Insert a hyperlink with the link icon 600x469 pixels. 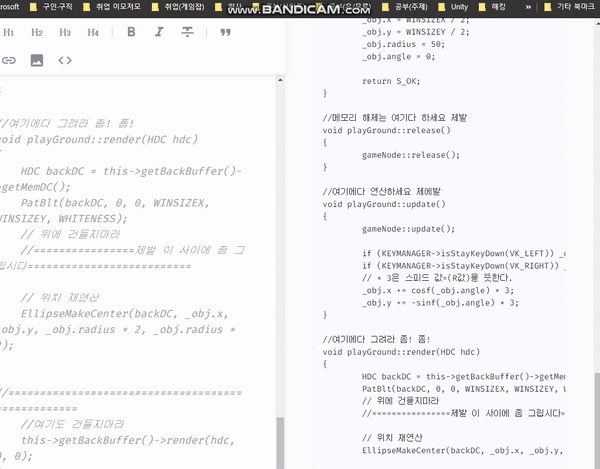click(8, 60)
